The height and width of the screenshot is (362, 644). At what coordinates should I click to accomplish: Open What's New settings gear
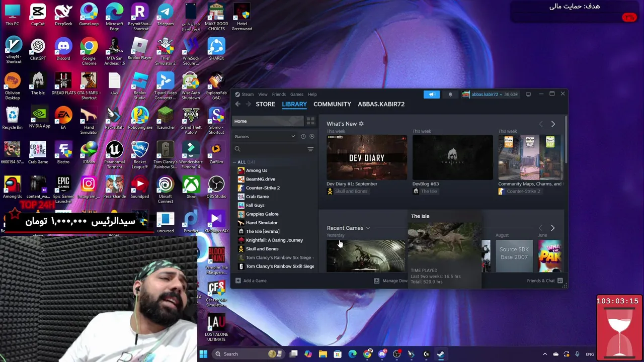tap(361, 124)
